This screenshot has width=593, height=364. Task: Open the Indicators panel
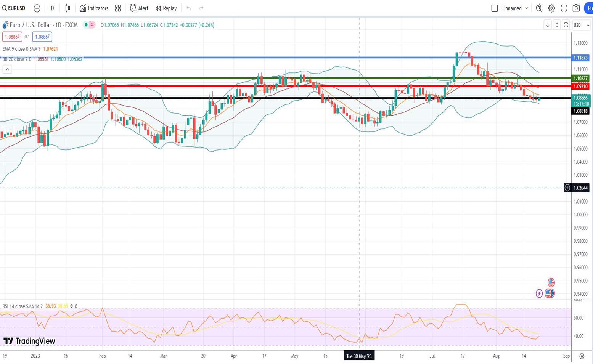(x=94, y=8)
